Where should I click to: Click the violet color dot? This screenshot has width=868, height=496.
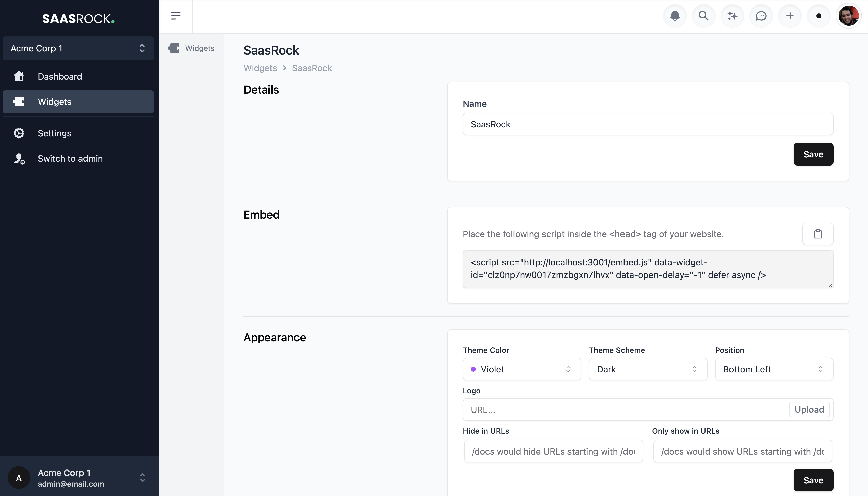(x=473, y=369)
